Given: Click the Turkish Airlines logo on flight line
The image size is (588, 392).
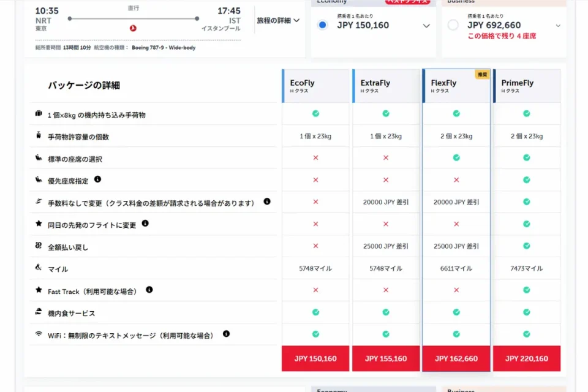Looking at the screenshot, I should [133, 28].
